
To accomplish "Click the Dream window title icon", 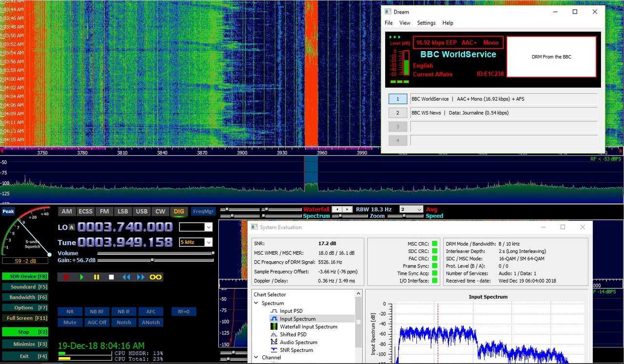I will (388, 12).
